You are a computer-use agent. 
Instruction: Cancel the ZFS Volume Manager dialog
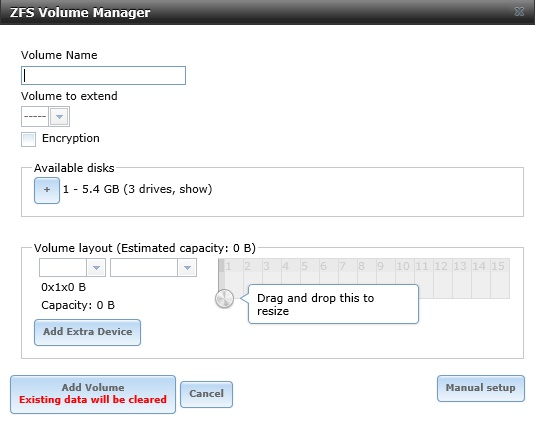[206, 394]
